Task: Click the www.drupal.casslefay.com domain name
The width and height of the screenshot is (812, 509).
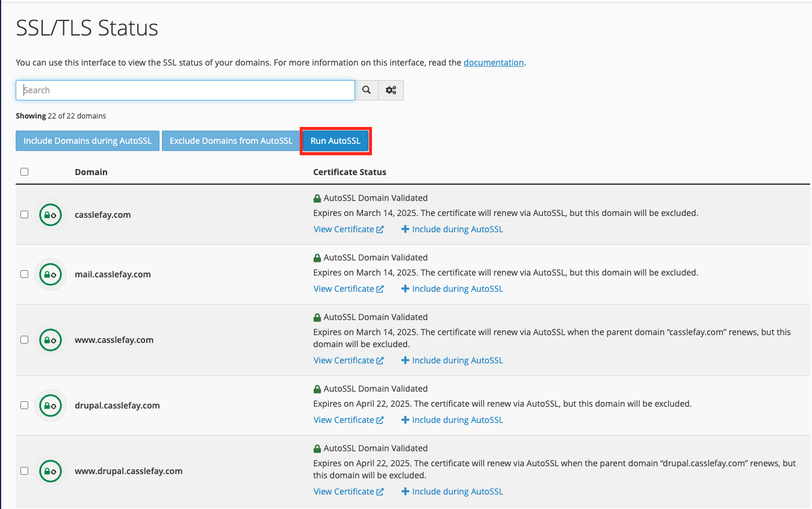Action: (128, 471)
